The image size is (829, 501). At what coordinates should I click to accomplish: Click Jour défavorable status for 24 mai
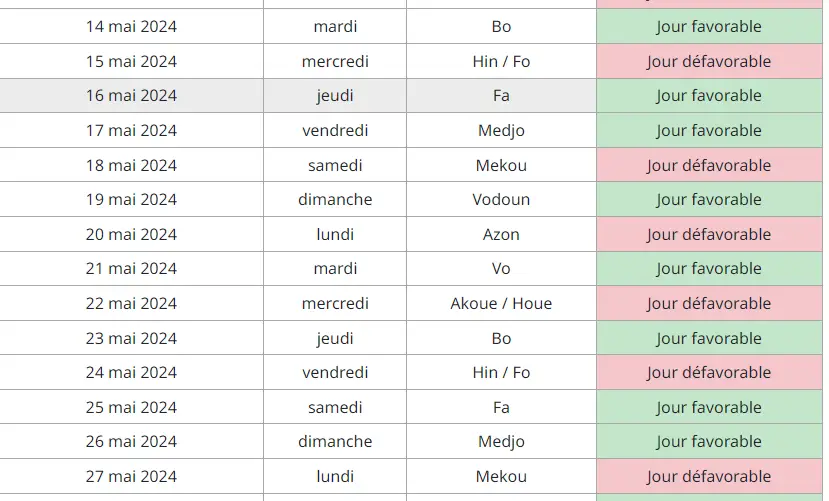pyautogui.click(x=708, y=373)
